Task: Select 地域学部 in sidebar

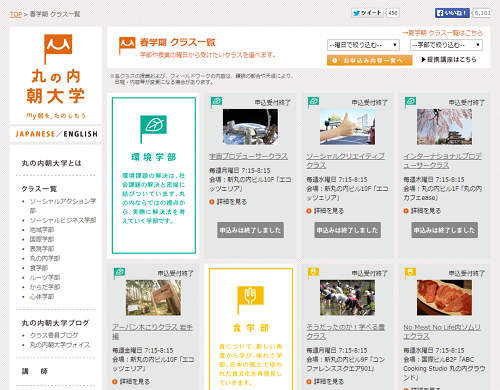Action: point(42,230)
